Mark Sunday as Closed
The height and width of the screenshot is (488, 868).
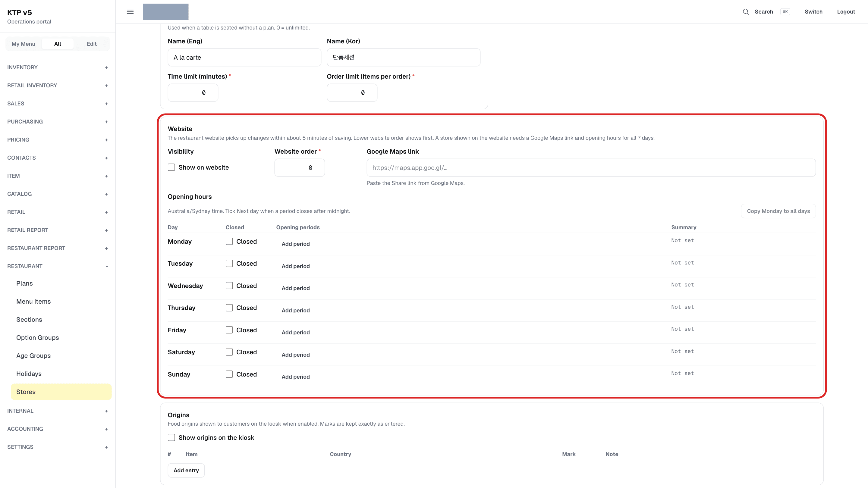(229, 374)
